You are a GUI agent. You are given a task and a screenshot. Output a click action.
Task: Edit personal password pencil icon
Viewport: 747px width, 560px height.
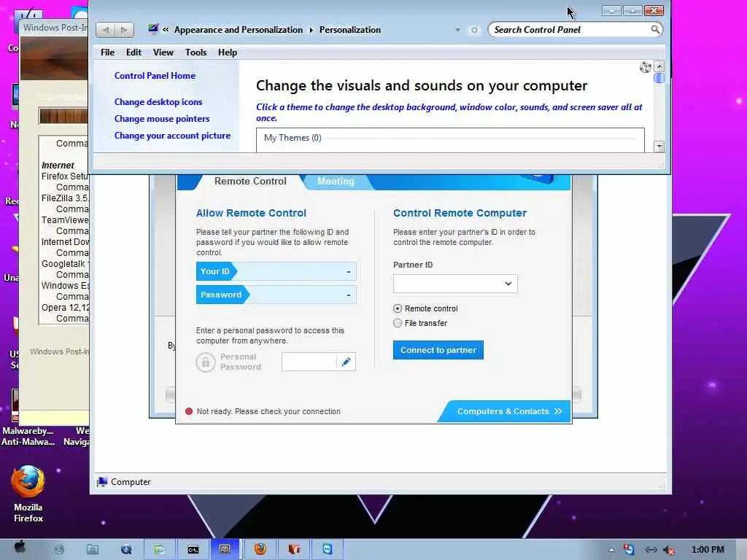(x=347, y=362)
